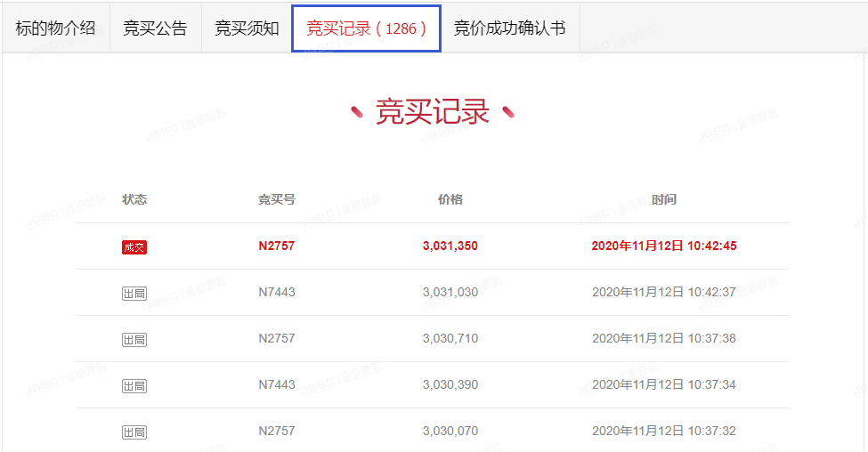The height and width of the screenshot is (452, 868).
Task: Click the winning price 3,031,350
Action: point(450,246)
